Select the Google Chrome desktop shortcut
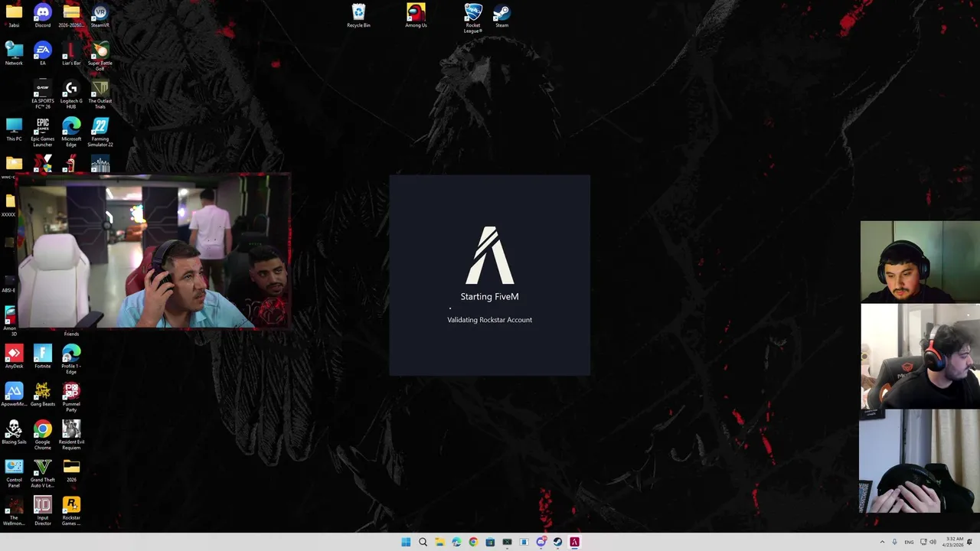 [x=43, y=435]
